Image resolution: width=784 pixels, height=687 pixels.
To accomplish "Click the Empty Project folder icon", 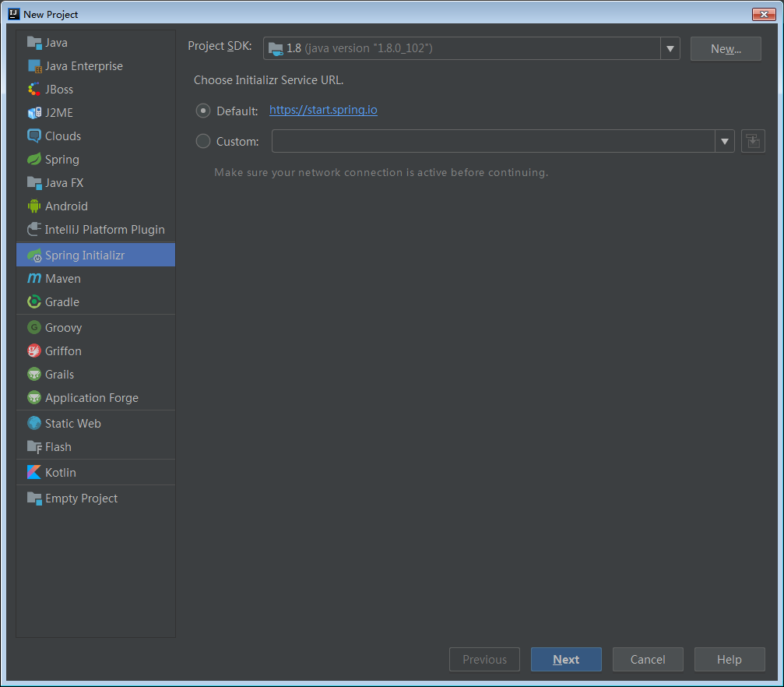I will 34,499.
